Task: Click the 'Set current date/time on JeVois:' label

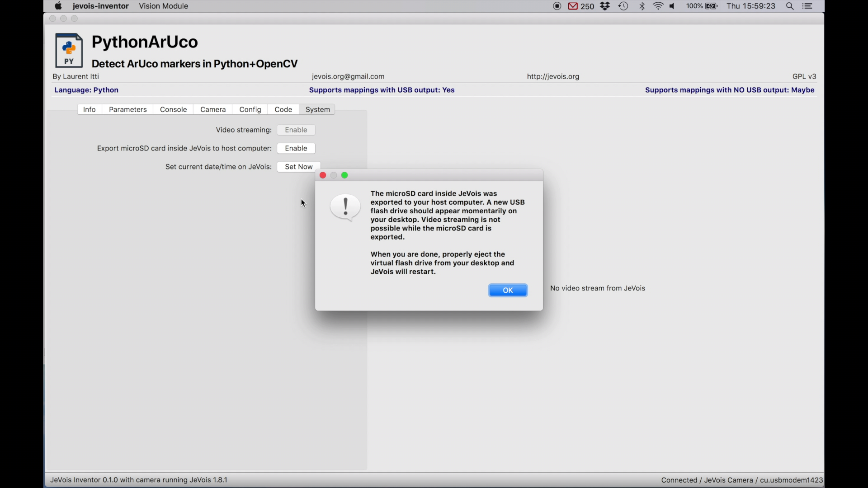Action: click(x=218, y=167)
